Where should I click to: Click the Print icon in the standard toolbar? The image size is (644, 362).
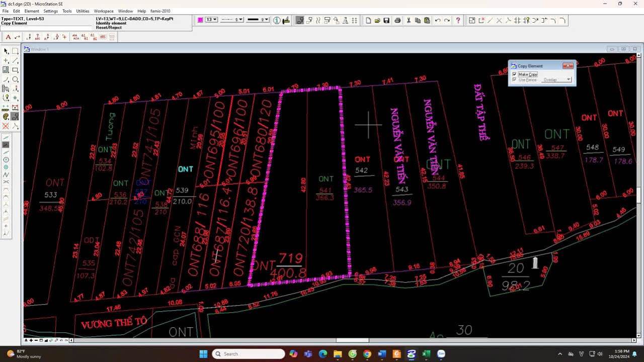coord(398,20)
